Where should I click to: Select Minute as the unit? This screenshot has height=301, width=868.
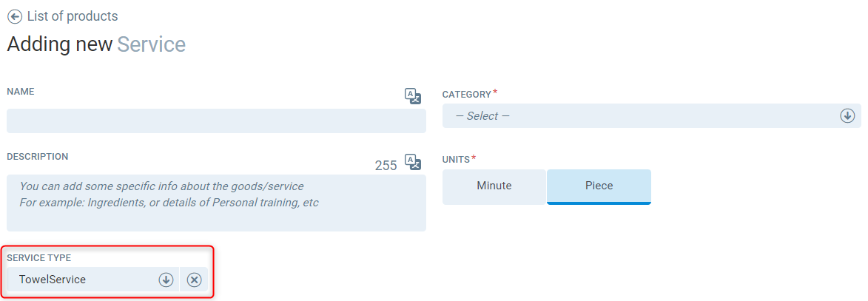[x=494, y=186]
